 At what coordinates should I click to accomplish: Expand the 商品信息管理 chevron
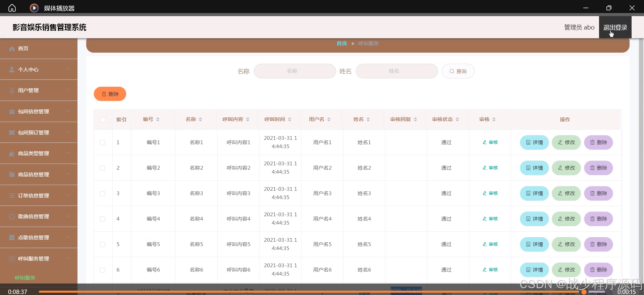click(68, 174)
